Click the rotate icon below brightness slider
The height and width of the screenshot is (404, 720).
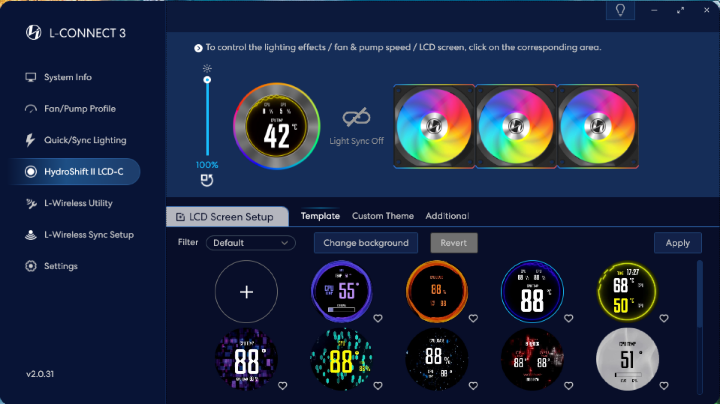coord(207,182)
